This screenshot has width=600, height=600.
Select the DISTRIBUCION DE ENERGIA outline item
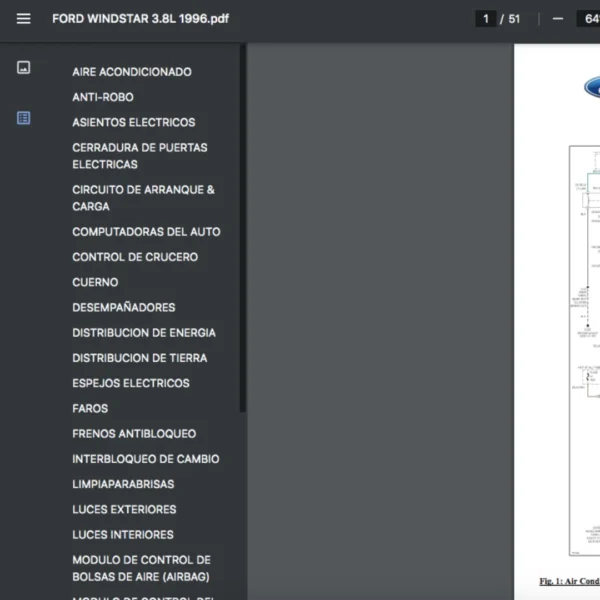click(144, 333)
